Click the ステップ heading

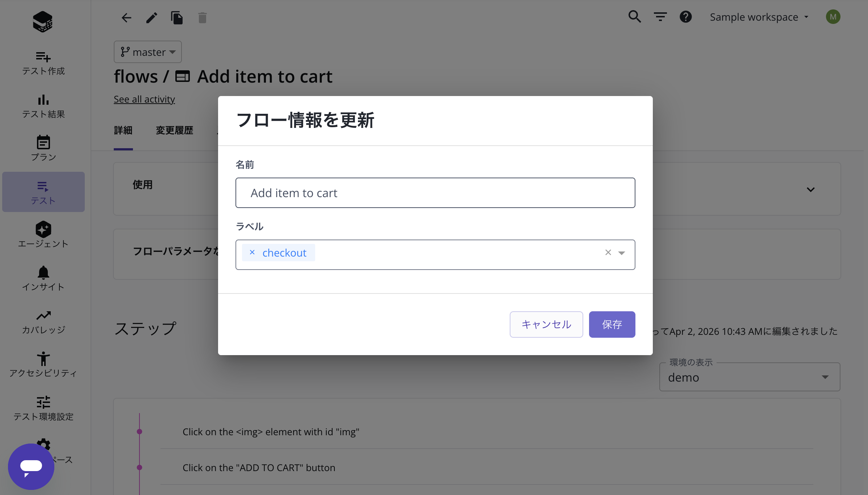[145, 328]
